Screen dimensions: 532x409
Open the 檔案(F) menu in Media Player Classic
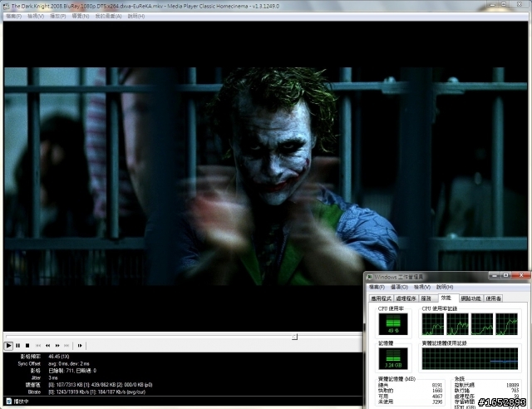13,16
